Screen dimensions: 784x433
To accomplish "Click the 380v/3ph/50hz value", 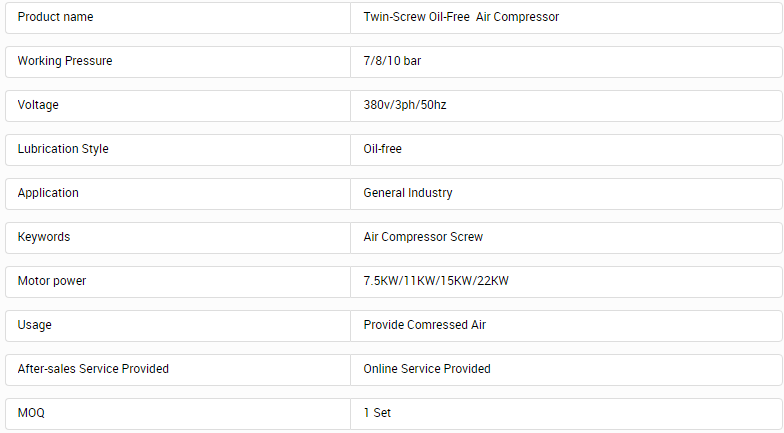I will (404, 105).
